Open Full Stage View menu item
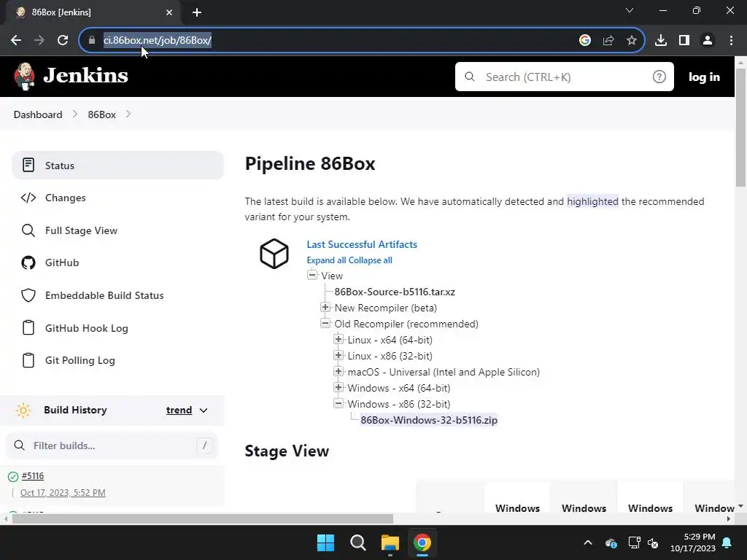This screenshot has width=747, height=560. 117,230
